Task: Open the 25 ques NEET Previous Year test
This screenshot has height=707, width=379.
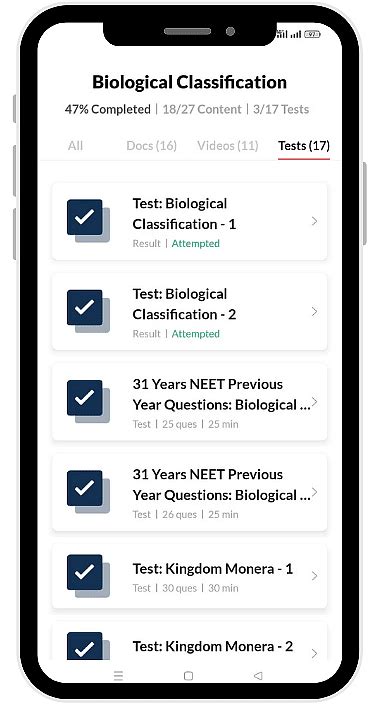Action: click(x=189, y=402)
